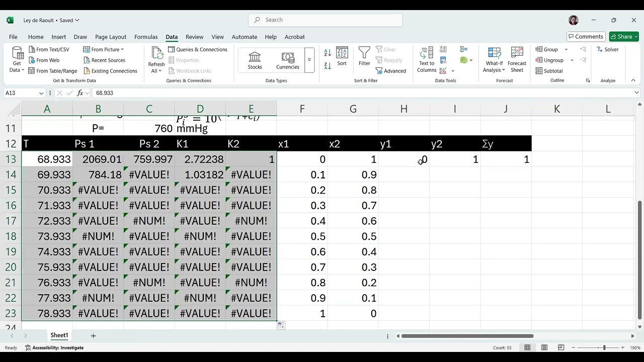Click zoom out minus on zoom slider
644x362 pixels.
[574, 347]
